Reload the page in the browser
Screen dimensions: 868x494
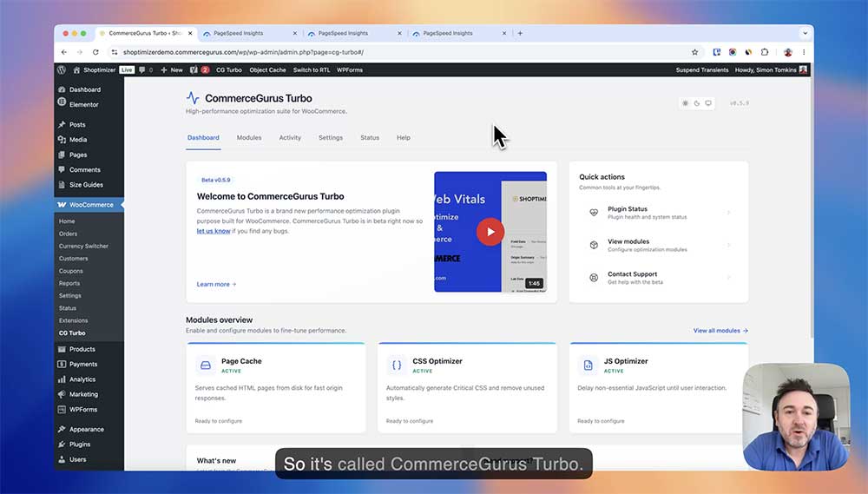[x=95, y=52]
